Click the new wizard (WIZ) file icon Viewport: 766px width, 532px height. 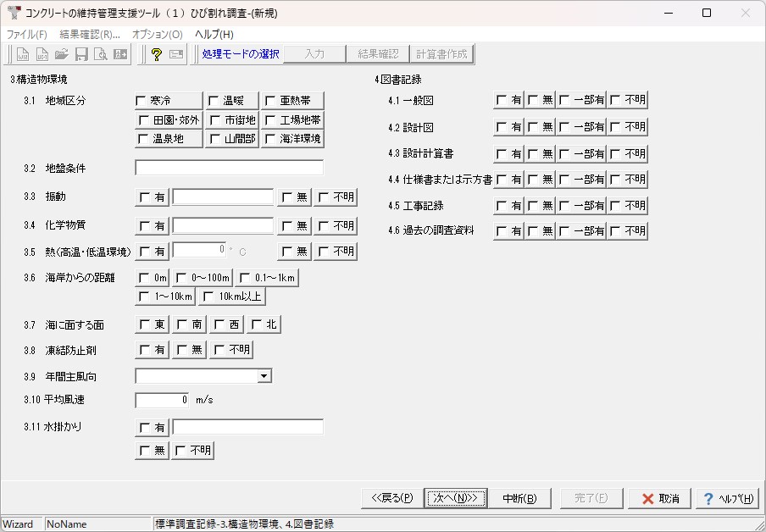[x=23, y=54]
